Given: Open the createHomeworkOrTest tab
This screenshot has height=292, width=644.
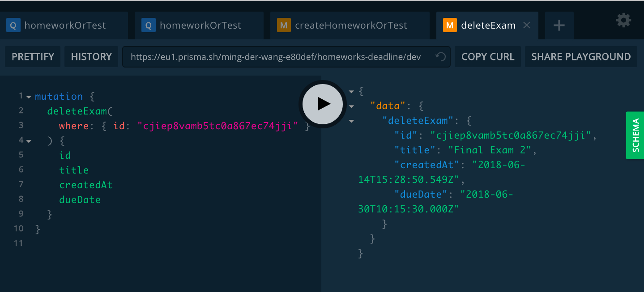Looking at the screenshot, I should click(350, 25).
